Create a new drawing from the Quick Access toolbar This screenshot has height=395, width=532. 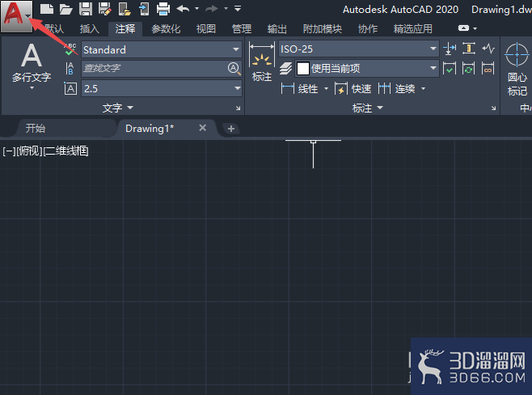click(46, 9)
